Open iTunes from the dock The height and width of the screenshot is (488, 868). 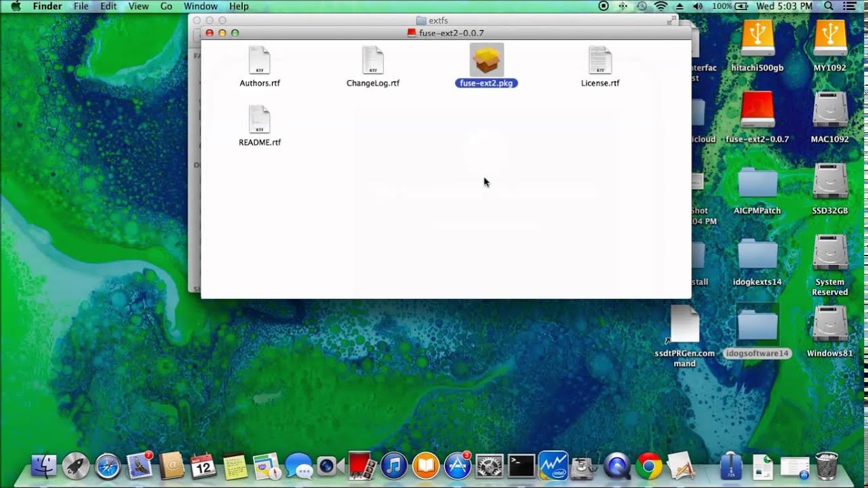point(394,466)
